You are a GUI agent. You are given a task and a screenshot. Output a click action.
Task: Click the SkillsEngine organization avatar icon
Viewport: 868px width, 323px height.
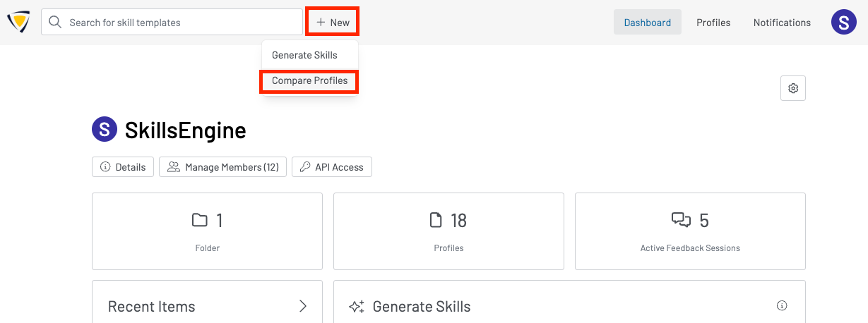click(105, 130)
